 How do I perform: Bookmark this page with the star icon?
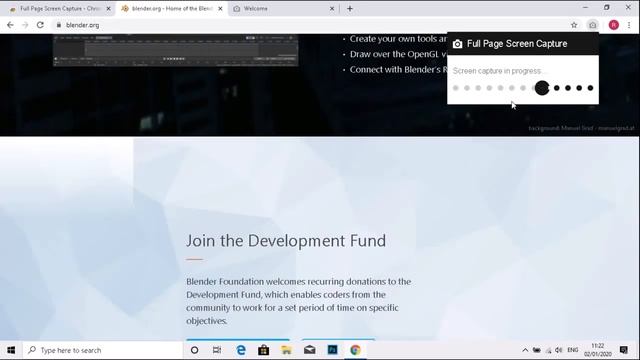[x=574, y=25]
